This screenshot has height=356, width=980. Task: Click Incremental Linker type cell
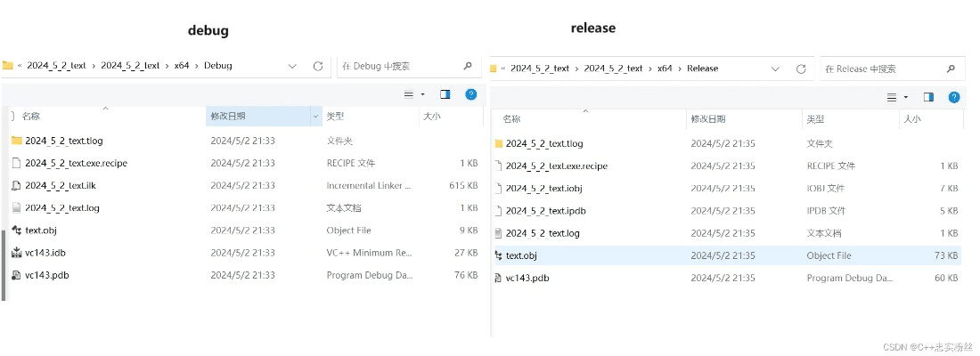click(369, 185)
